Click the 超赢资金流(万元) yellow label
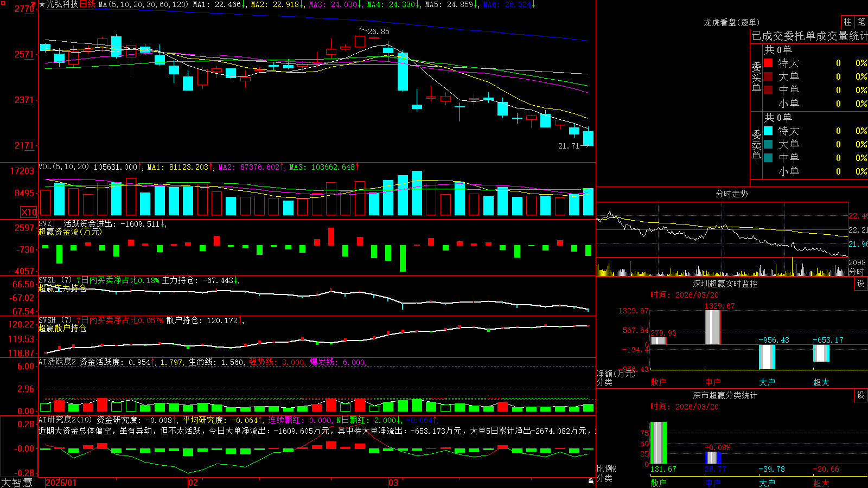This screenshot has height=488, width=868. coord(70,232)
